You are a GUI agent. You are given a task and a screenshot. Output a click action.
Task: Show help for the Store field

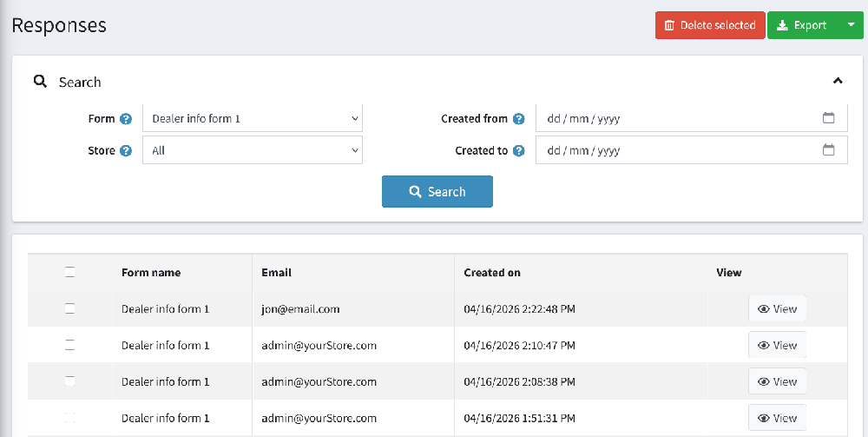[126, 150]
